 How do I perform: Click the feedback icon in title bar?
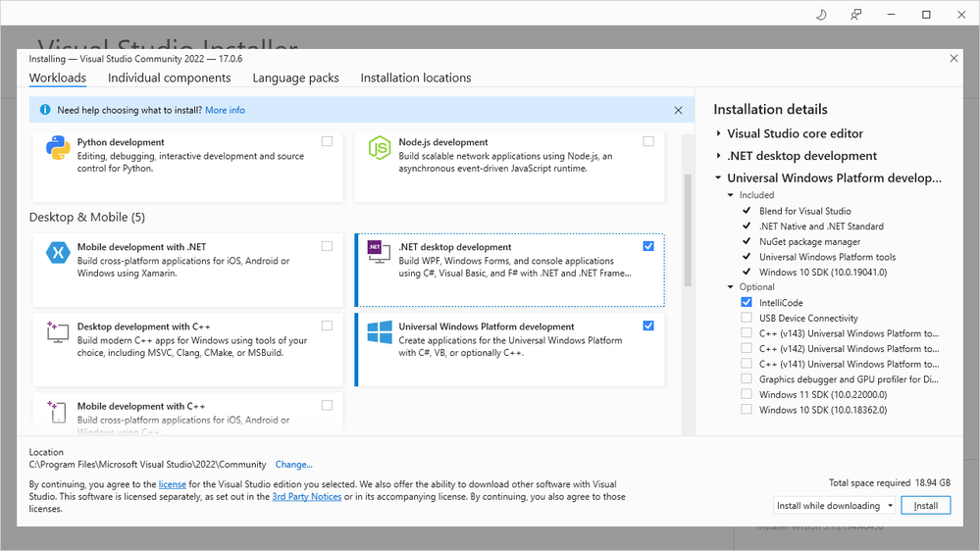(x=856, y=15)
